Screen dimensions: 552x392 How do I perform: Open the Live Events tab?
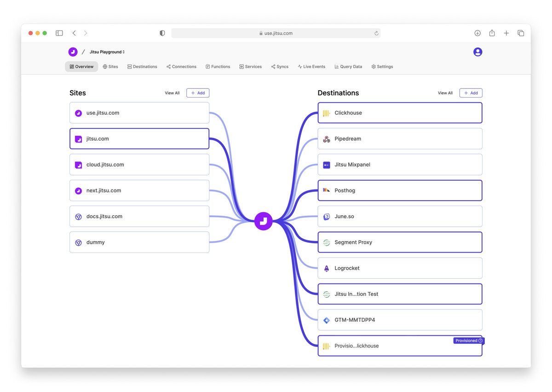click(x=311, y=67)
